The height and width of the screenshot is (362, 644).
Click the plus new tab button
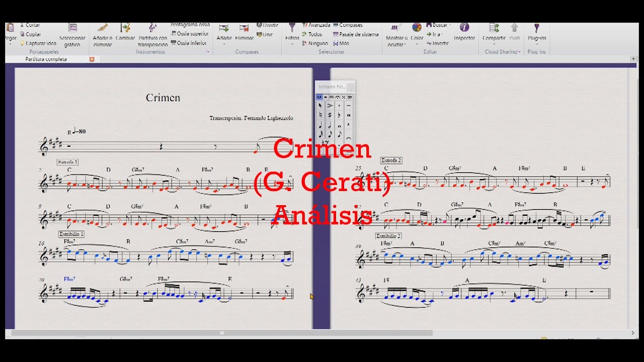pos(633,59)
